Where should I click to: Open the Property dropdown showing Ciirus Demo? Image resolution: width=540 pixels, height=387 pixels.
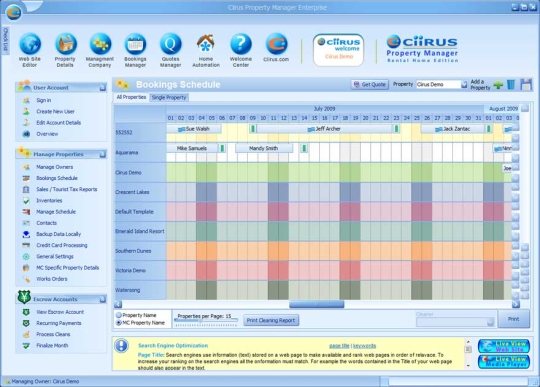click(x=442, y=84)
